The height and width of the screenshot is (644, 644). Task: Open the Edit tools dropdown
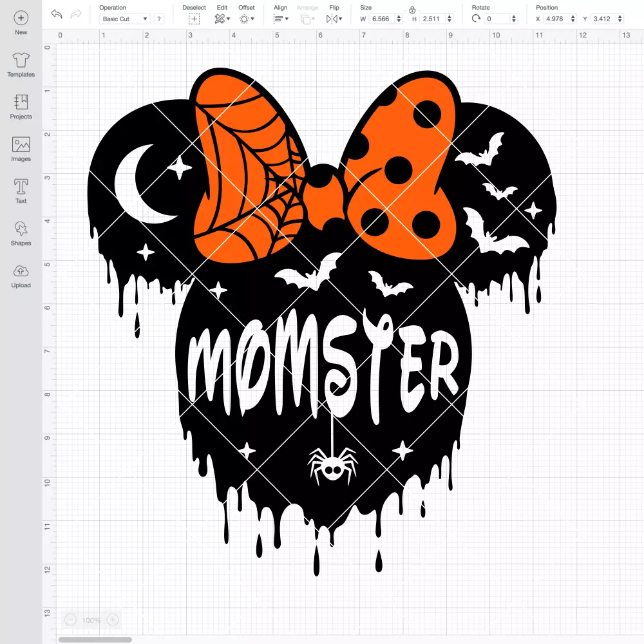pos(222,19)
